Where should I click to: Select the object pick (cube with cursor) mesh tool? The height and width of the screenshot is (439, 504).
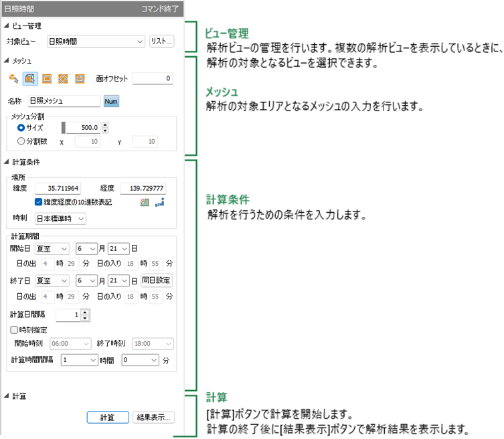point(13,78)
